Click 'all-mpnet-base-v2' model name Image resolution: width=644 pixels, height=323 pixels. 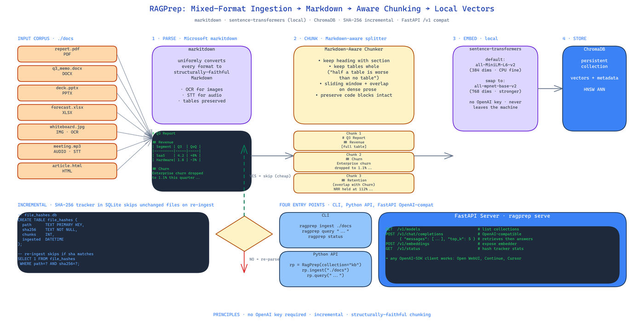click(x=495, y=86)
